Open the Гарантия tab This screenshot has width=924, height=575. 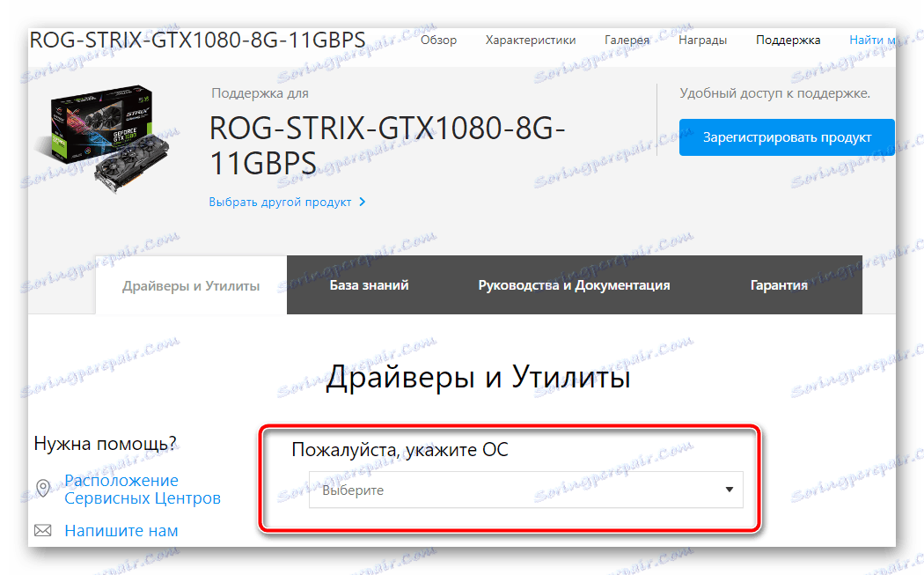point(779,284)
